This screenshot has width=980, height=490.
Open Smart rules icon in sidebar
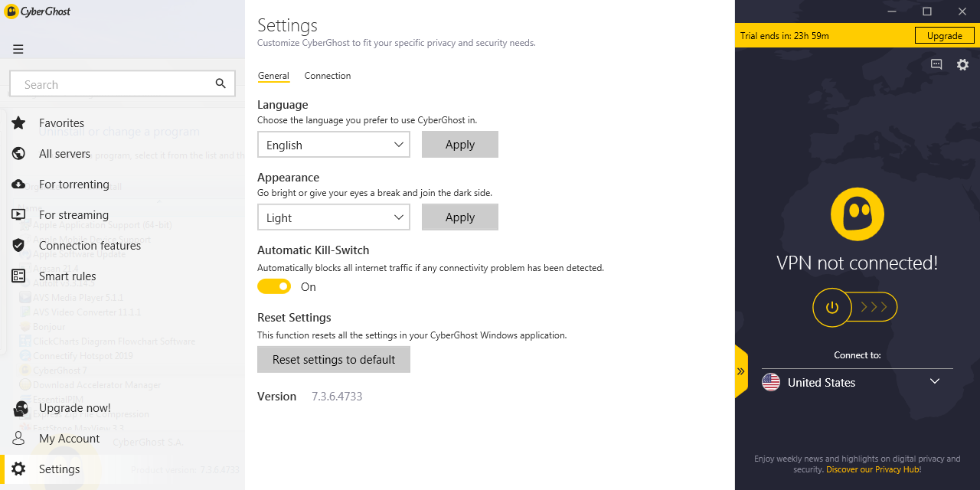point(19,276)
